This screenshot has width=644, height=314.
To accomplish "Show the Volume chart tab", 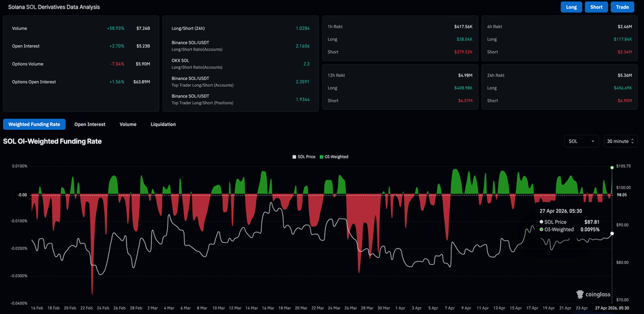I will click(x=128, y=124).
